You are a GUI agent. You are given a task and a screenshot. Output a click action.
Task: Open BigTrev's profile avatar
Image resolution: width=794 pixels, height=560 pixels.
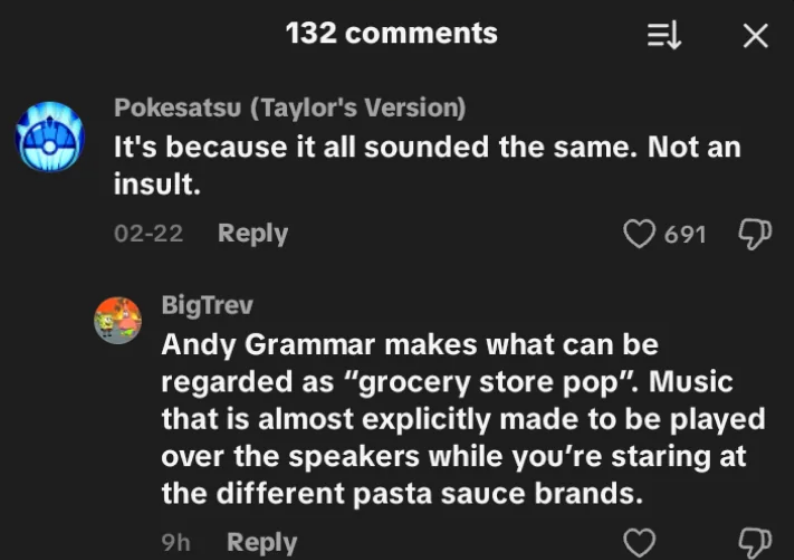[x=118, y=319]
